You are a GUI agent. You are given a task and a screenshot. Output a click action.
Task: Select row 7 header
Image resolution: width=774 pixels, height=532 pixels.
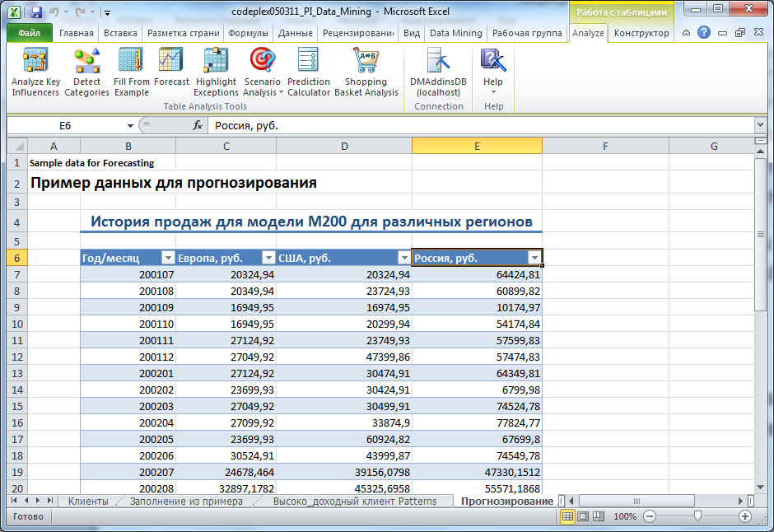(x=16, y=274)
